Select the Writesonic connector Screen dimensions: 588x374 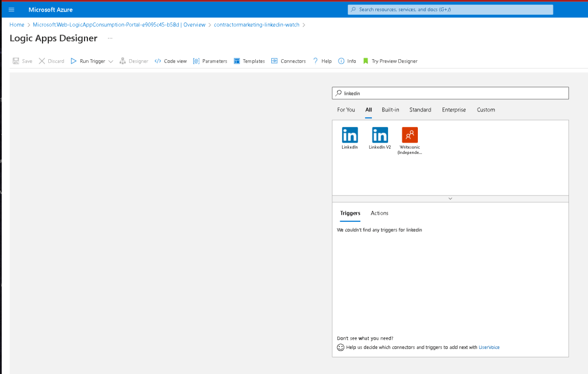[x=410, y=141]
